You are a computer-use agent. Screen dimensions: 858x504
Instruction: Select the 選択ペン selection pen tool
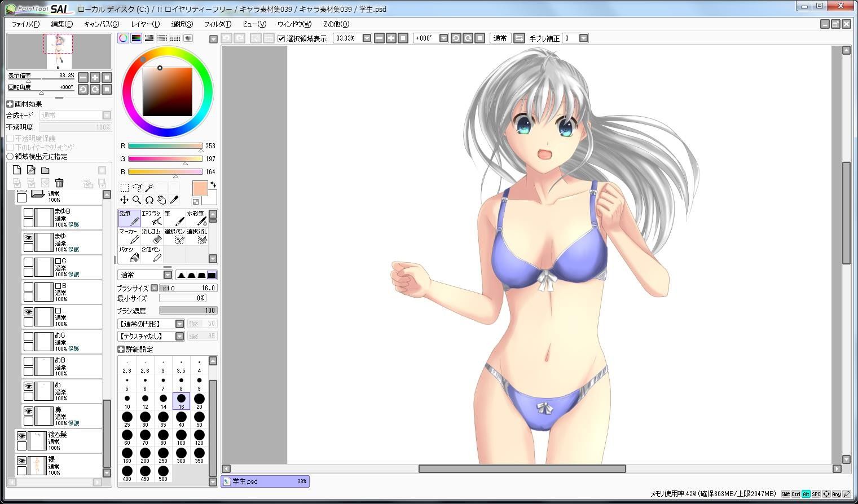[174, 236]
